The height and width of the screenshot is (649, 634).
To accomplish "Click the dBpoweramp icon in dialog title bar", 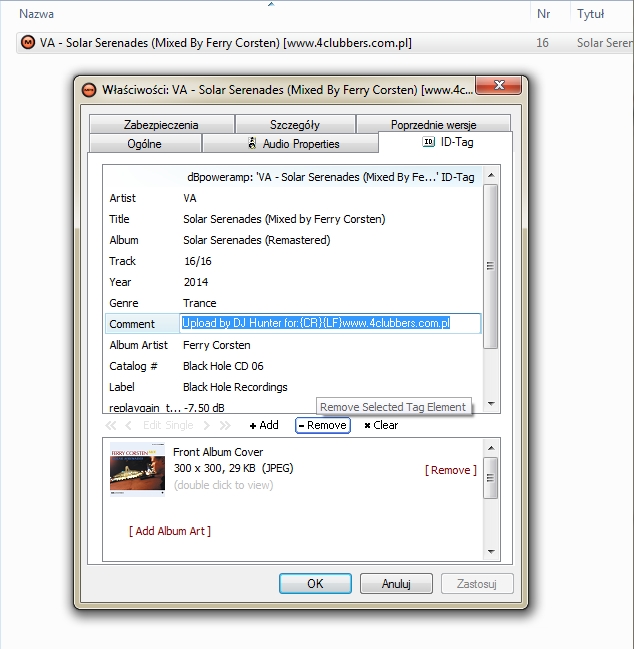I will pyautogui.click(x=89, y=90).
